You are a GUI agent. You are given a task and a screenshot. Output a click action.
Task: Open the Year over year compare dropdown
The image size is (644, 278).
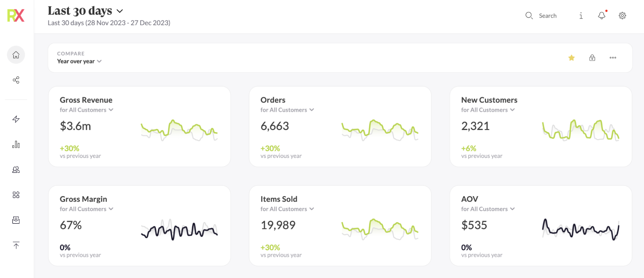79,61
